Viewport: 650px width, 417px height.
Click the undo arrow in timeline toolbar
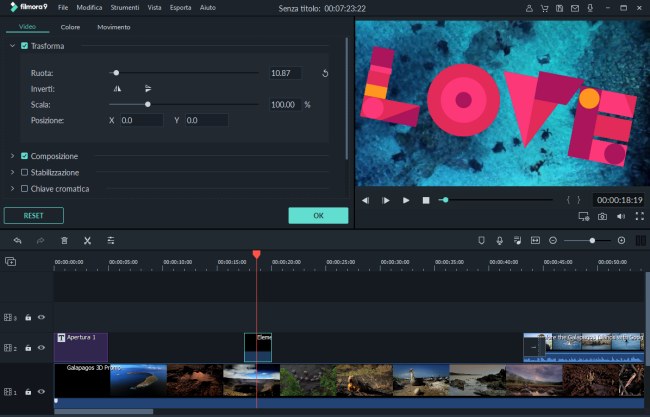[17, 240]
